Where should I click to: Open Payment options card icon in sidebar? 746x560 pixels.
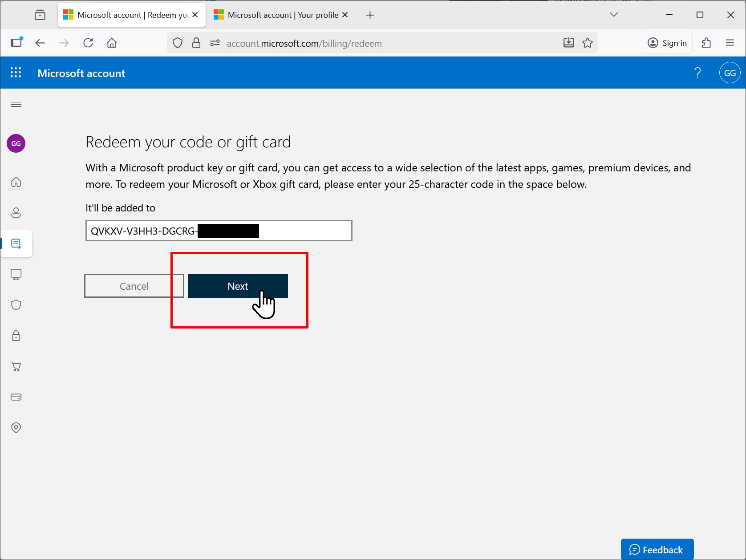pyautogui.click(x=16, y=397)
